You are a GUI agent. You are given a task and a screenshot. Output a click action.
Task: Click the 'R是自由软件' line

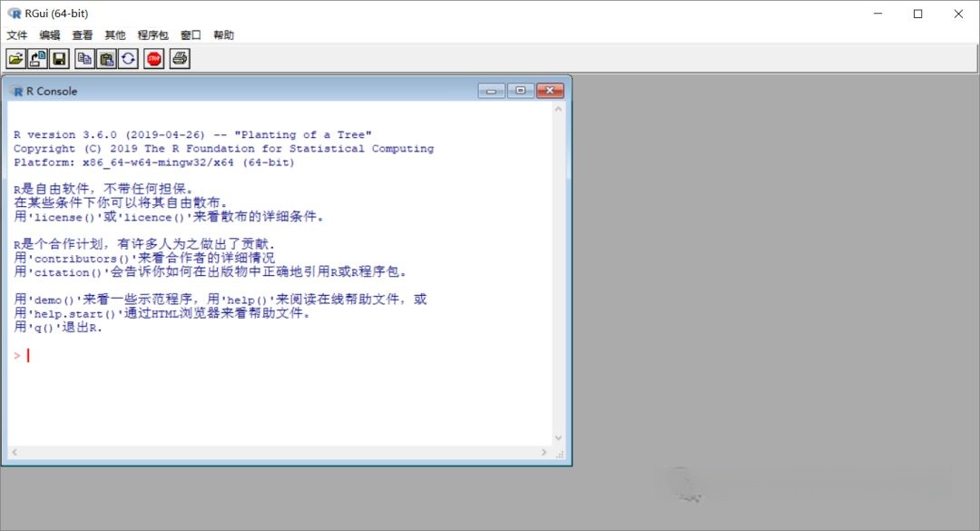pyautogui.click(x=103, y=189)
